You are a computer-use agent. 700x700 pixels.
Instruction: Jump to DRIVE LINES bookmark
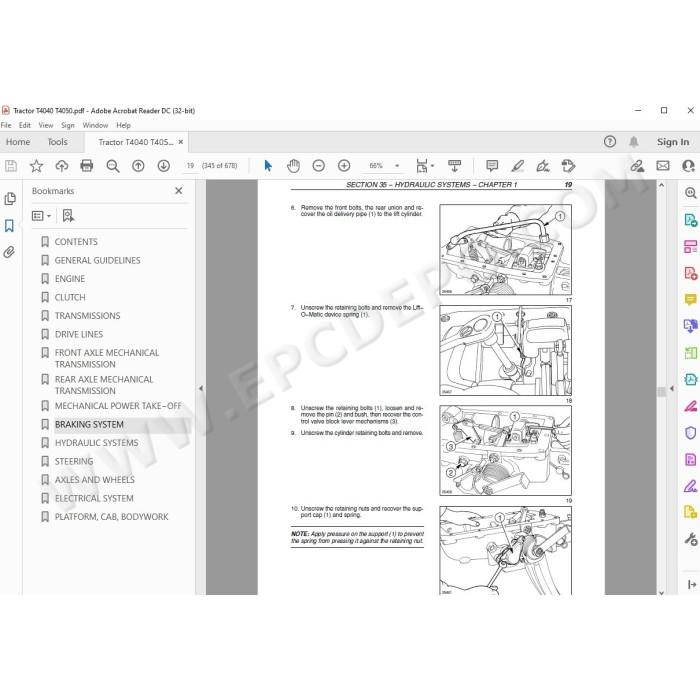click(x=79, y=334)
